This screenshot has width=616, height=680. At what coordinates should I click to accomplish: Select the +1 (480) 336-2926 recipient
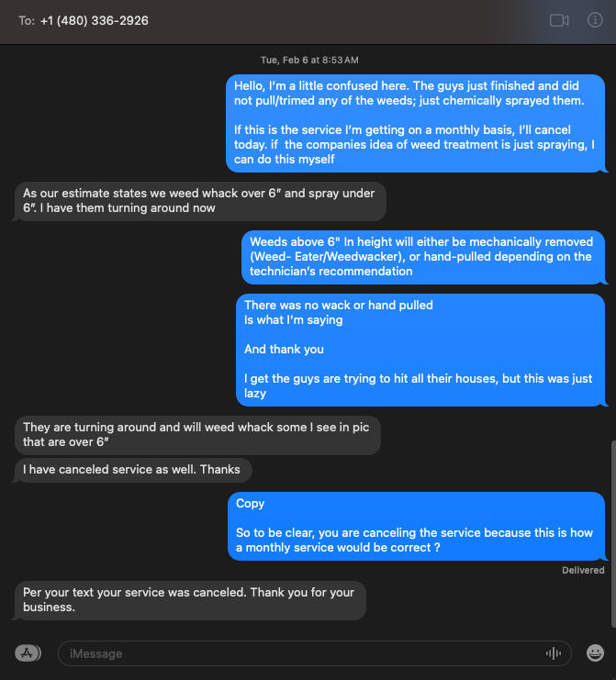click(x=95, y=20)
